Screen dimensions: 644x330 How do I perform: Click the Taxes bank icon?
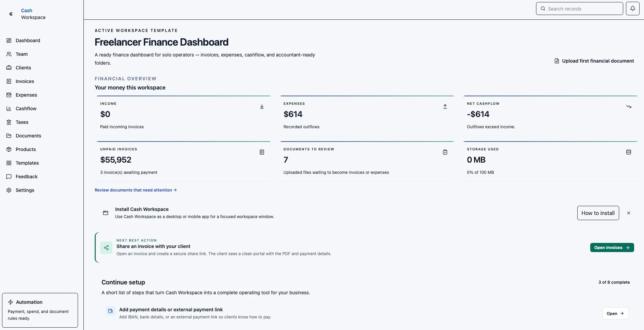9,122
